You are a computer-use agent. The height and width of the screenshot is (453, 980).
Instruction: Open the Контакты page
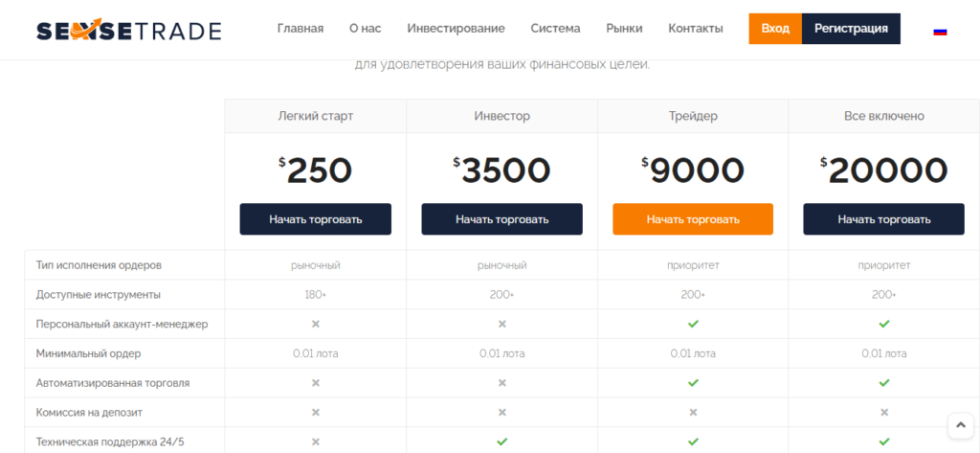pyautogui.click(x=696, y=28)
